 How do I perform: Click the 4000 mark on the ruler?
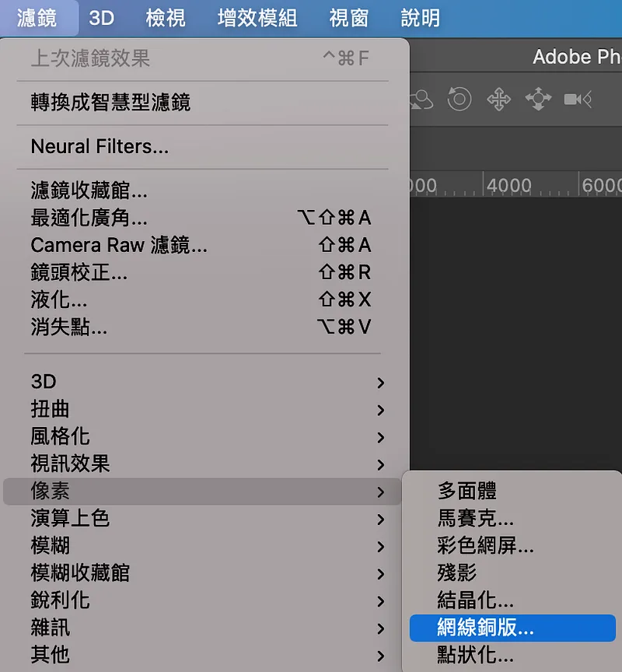click(509, 186)
